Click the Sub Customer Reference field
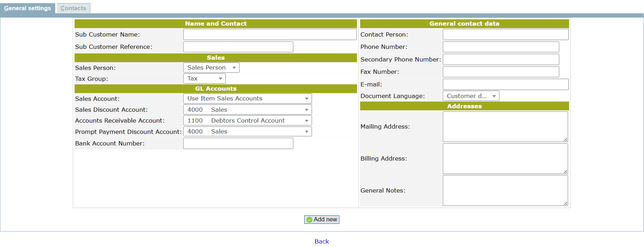This screenshot has height=247, width=644. pyautogui.click(x=238, y=47)
